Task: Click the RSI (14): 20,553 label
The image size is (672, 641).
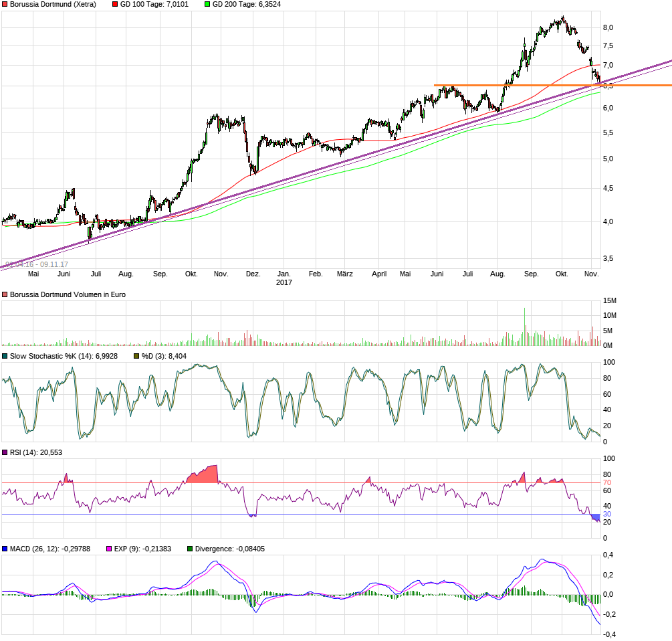Action: [x=36, y=453]
